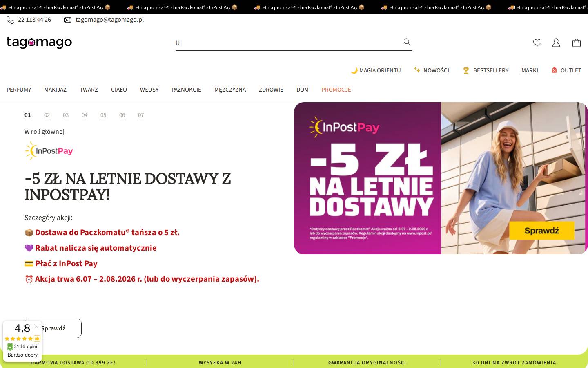The height and width of the screenshot is (368, 588).
Task: Click the trophy icon beside Bestsellery
Action: pyautogui.click(x=466, y=70)
